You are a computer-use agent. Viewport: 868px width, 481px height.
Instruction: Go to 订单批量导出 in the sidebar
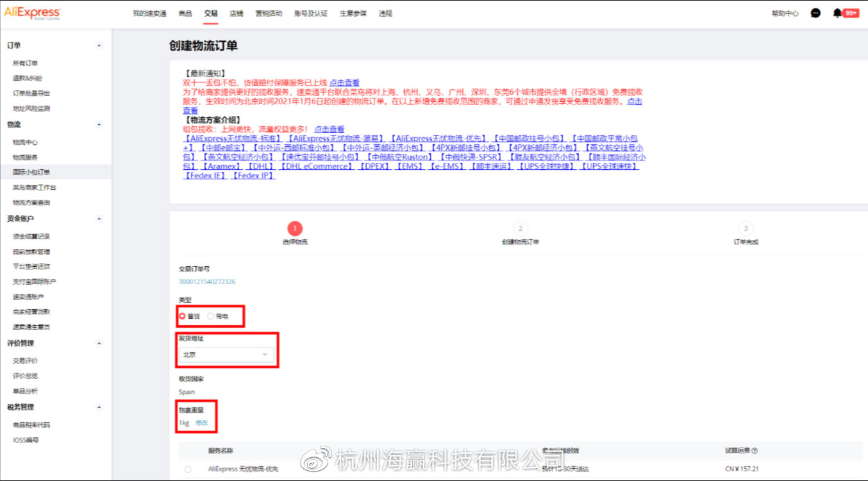pos(31,93)
